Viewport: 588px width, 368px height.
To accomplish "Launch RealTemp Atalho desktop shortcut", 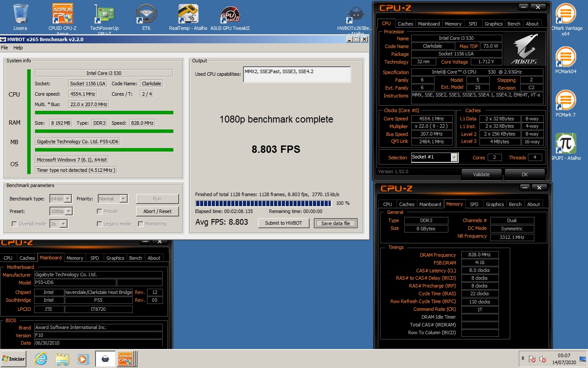I will coord(188,17).
